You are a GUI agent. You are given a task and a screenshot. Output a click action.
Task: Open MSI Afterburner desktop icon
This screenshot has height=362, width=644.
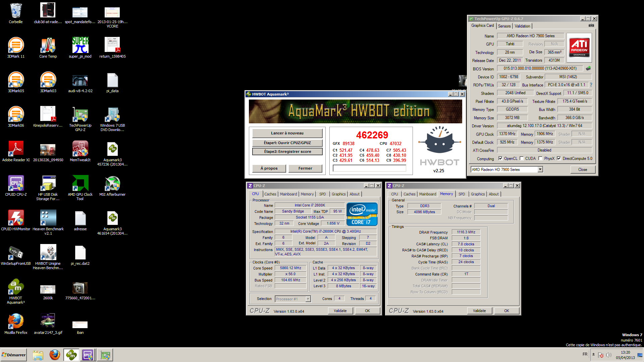pos(112,186)
